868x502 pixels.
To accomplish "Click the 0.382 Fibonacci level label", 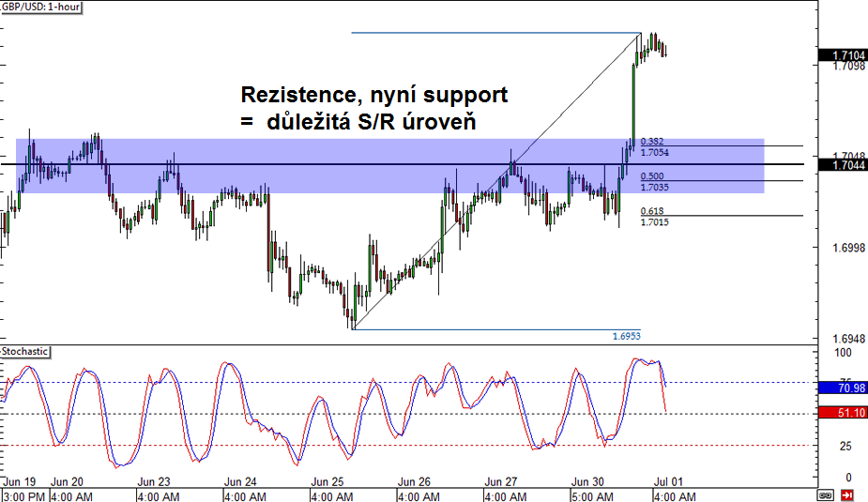I will click(x=652, y=142).
